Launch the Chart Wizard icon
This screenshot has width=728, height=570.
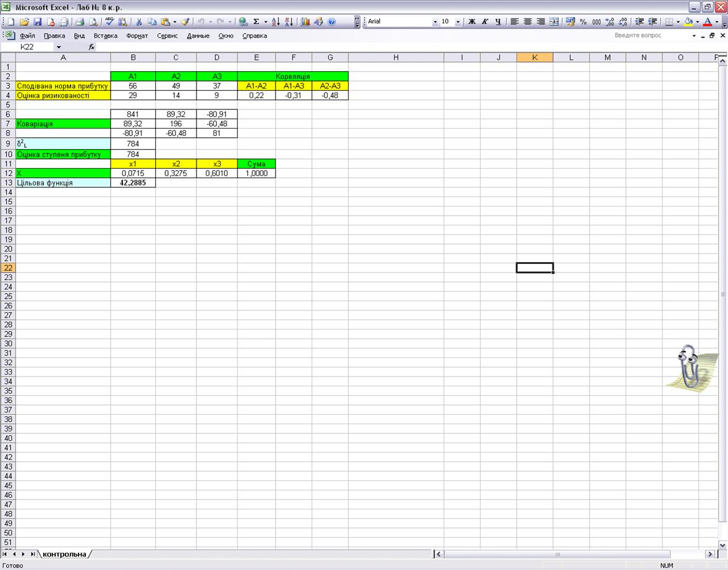click(x=305, y=22)
